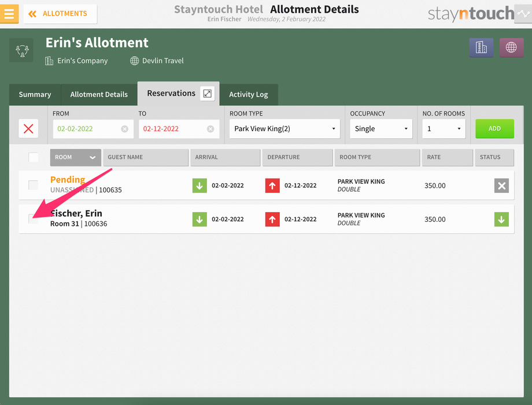The image size is (532, 405).
Task: Click Room 31 | 100636 text
Action: pyautogui.click(x=79, y=224)
